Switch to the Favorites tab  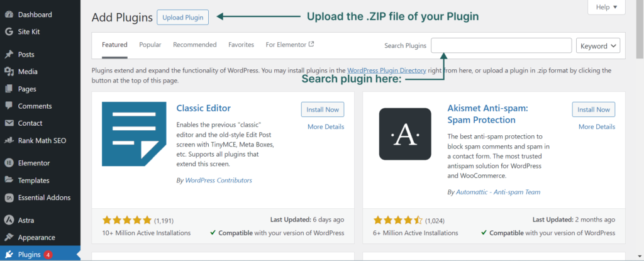tap(241, 45)
